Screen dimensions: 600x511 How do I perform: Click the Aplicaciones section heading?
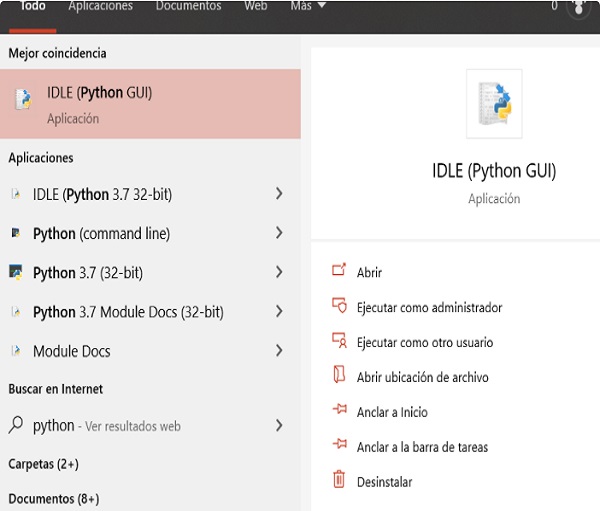[x=41, y=158]
